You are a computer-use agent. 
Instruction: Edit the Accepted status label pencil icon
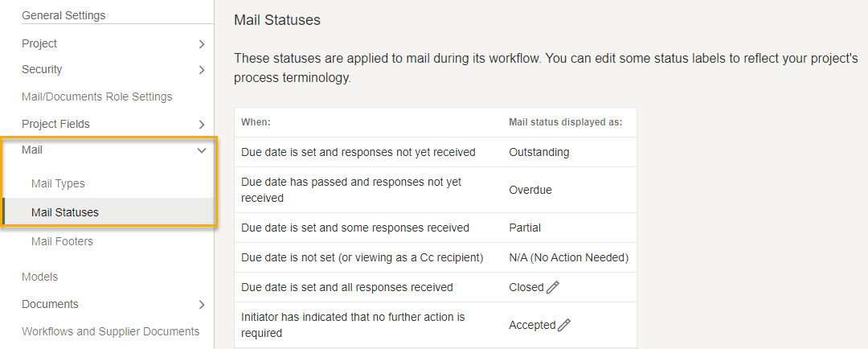tap(563, 325)
